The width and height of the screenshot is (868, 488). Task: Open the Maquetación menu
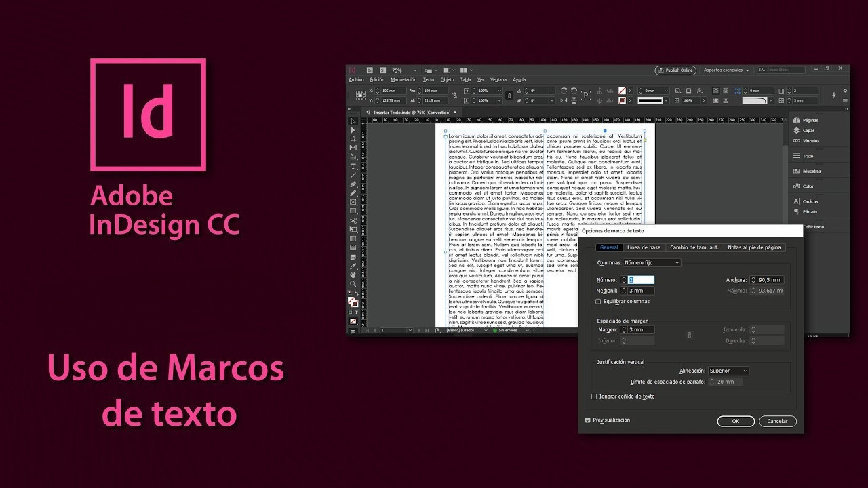click(x=403, y=80)
